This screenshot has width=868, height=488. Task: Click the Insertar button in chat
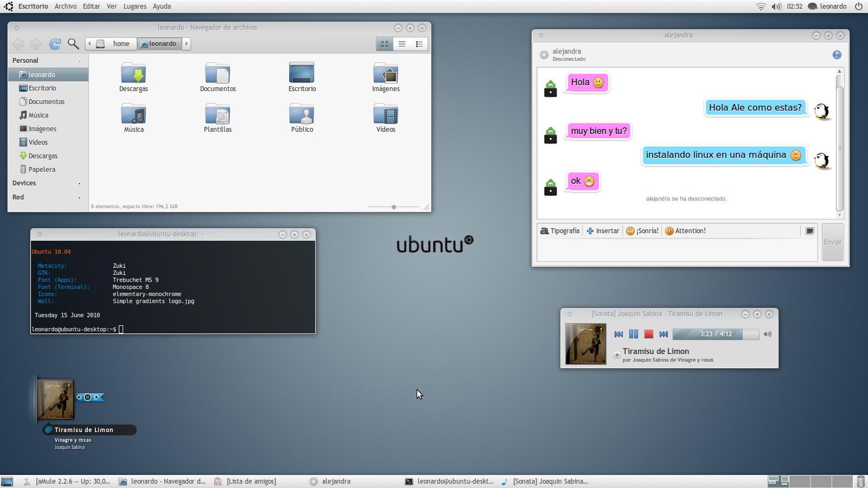point(603,231)
